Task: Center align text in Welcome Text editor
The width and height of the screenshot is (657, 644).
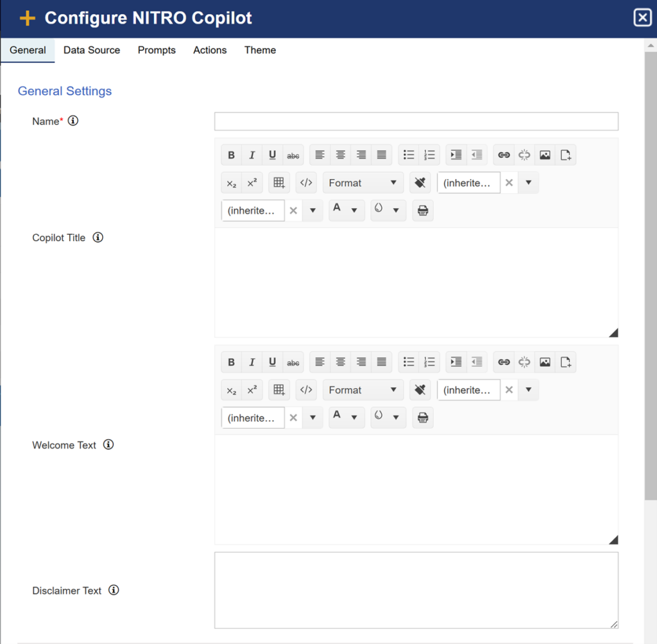Action: coord(340,362)
